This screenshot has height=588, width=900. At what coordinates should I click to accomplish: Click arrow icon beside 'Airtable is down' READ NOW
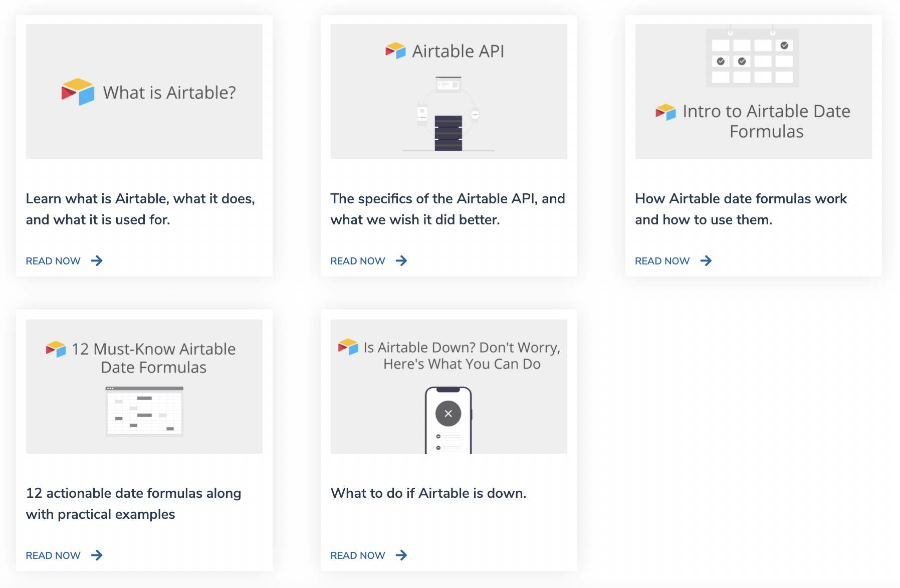(x=401, y=555)
